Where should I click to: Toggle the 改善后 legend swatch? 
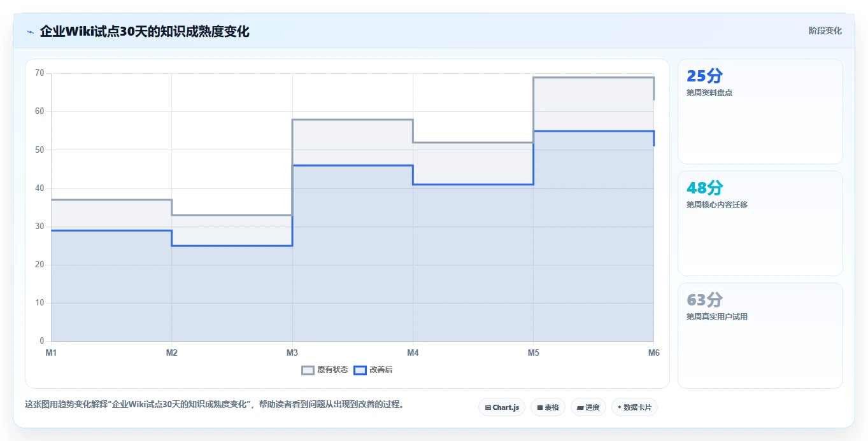click(x=360, y=370)
